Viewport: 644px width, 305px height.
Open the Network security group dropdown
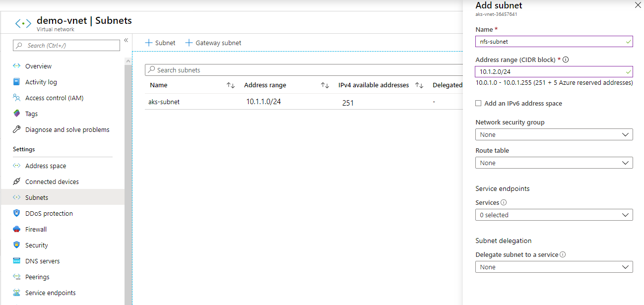(554, 134)
